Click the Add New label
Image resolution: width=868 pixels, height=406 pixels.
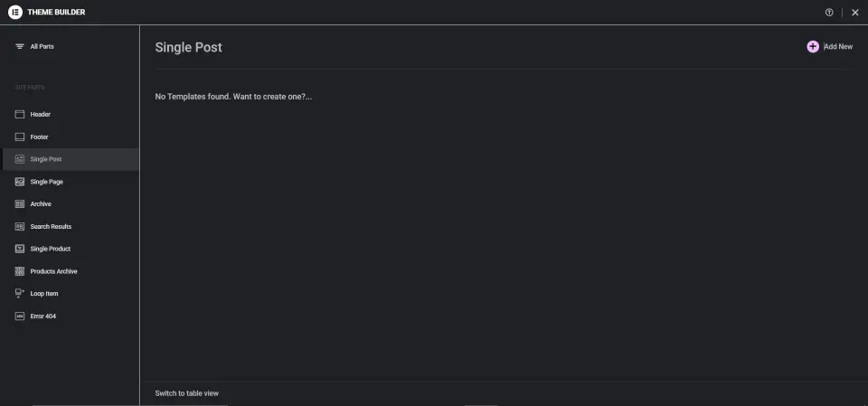(838, 46)
